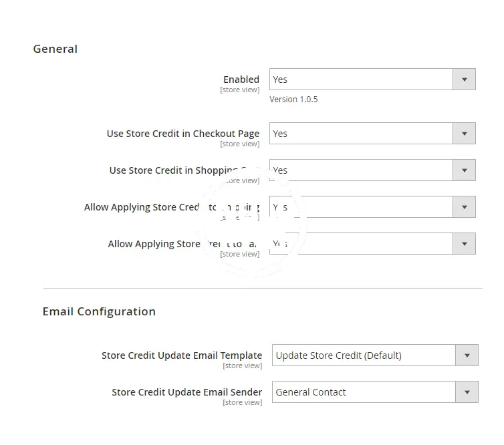Click the store view scope under Enabled

tap(239, 90)
